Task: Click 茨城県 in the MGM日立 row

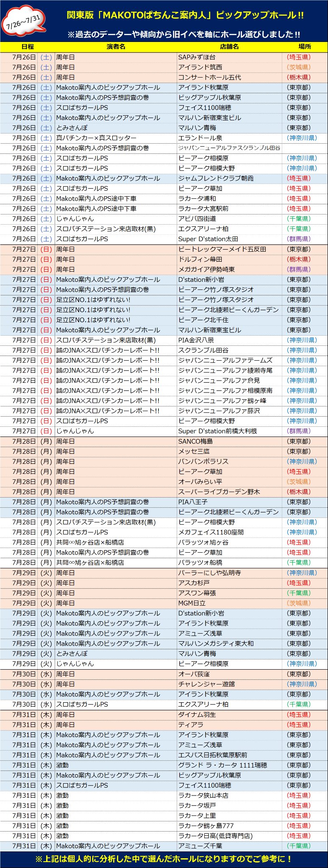Action: click(299, 603)
